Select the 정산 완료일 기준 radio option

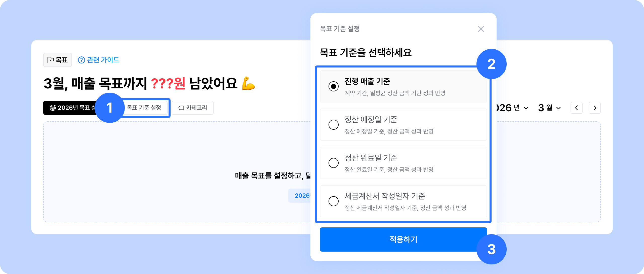334,163
